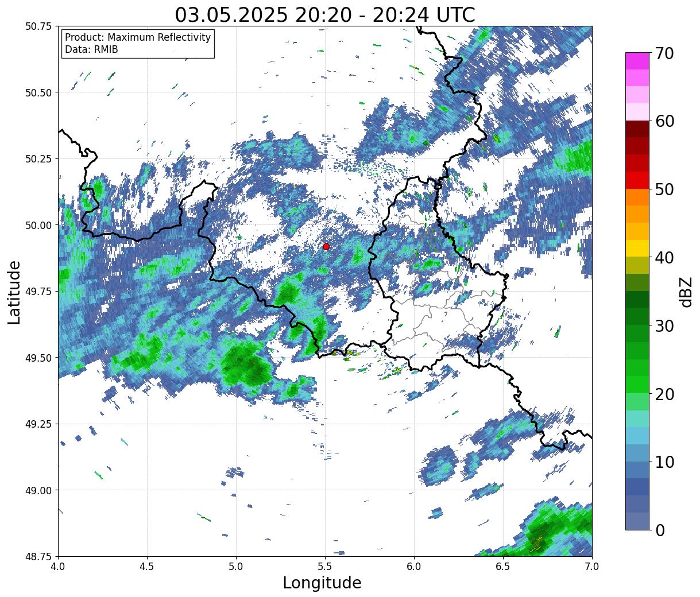Click the "dBZ" colorbar label
The width and height of the screenshot is (700, 597).
[x=686, y=292]
